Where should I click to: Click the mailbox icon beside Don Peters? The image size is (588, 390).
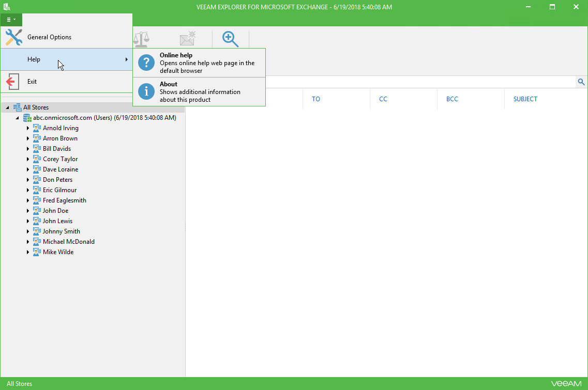tap(37, 180)
